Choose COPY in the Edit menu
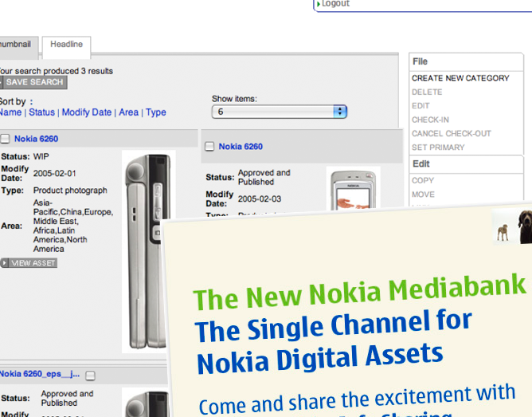Screen dimensions: 532x417 click(x=423, y=180)
